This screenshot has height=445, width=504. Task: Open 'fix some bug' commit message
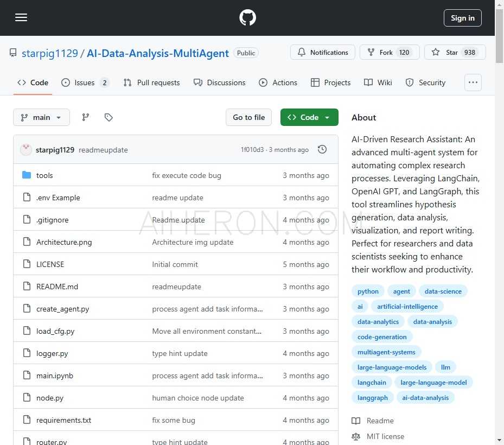(x=173, y=420)
